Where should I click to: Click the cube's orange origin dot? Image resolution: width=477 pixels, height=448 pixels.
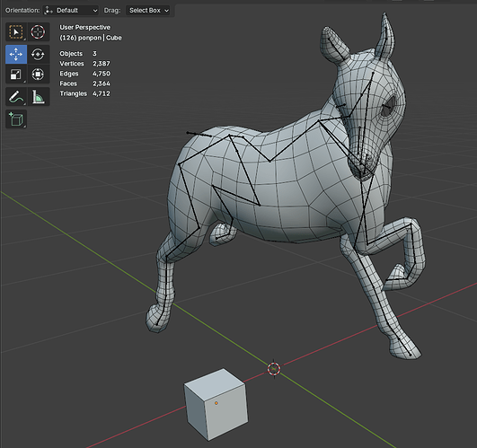[216, 403]
